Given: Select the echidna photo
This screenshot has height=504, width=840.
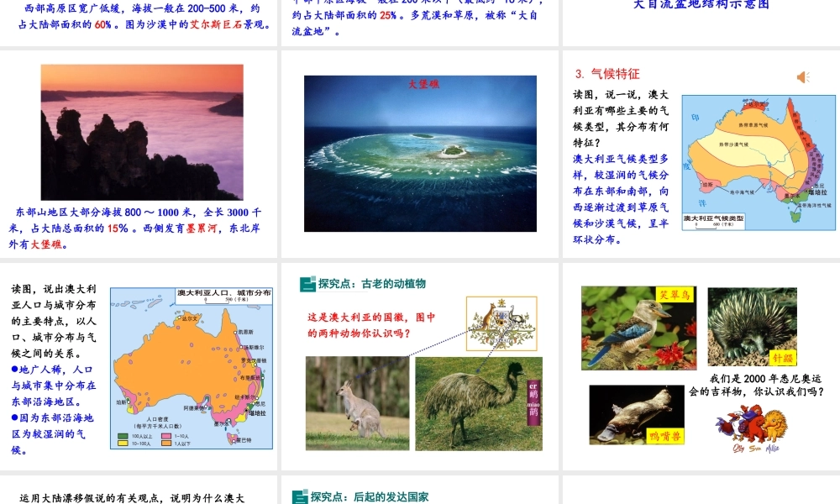Looking at the screenshot, I should click(752, 327).
